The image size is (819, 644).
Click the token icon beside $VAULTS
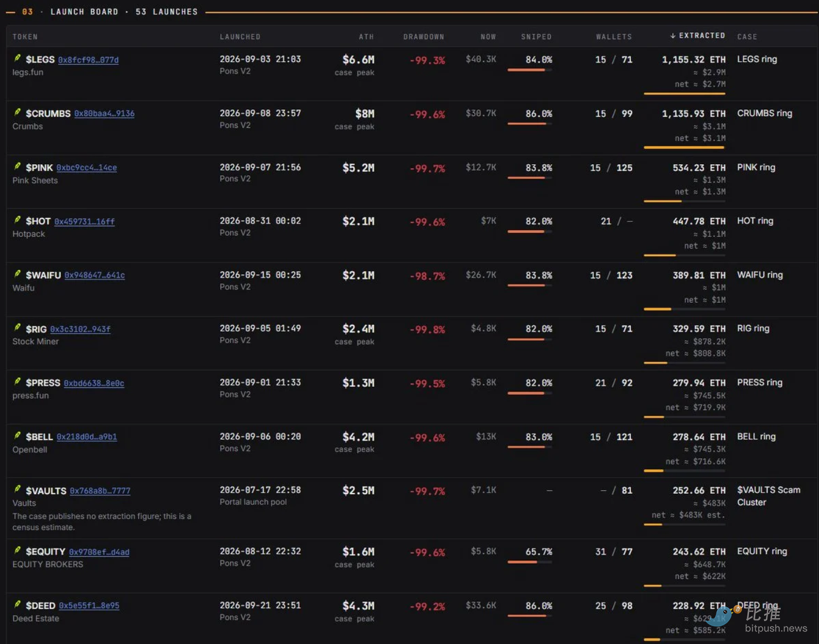[17, 490]
